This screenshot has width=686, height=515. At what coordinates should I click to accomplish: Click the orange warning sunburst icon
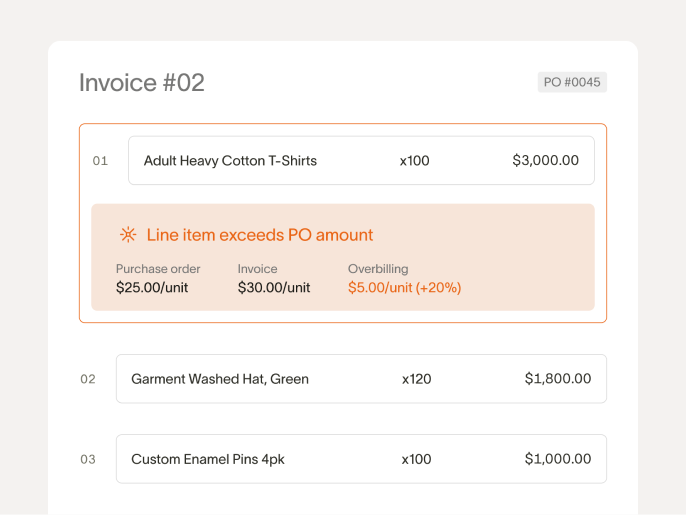tap(128, 235)
